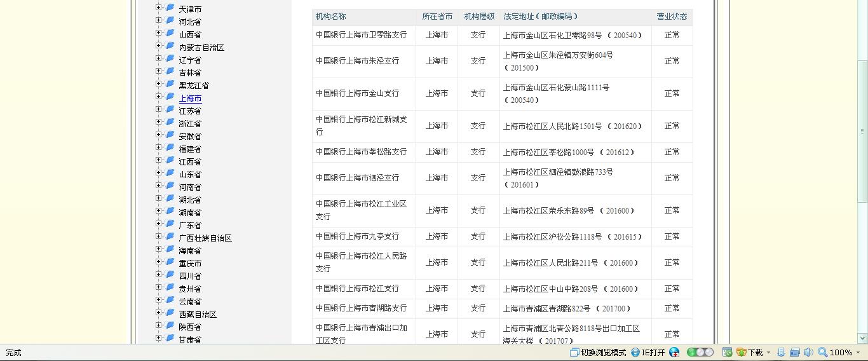Expand the 山西省 tree node
Image resolution: width=868 pixels, height=361 pixels.
159,33
